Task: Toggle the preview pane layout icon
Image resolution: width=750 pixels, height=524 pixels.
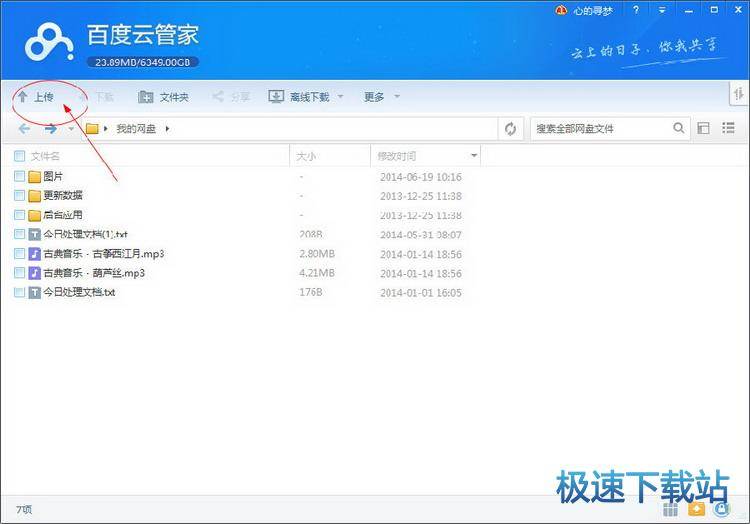Action: tap(703, 128)
